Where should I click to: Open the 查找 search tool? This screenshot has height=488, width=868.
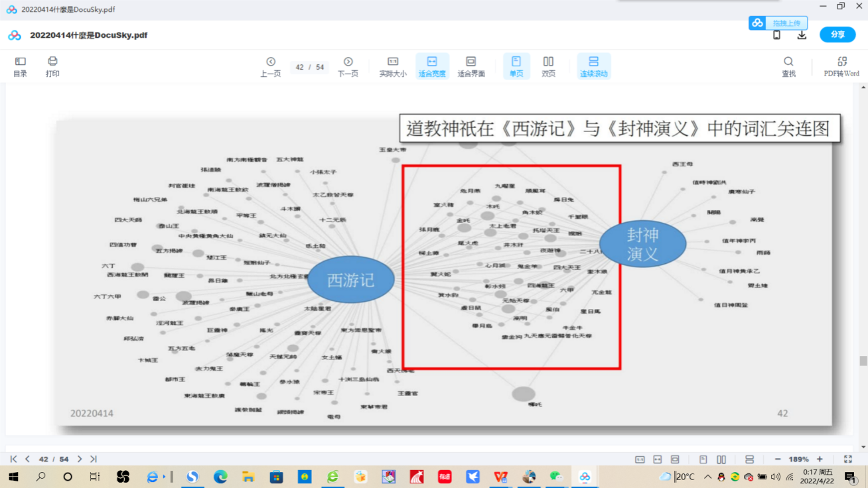(x=788, y=66)
